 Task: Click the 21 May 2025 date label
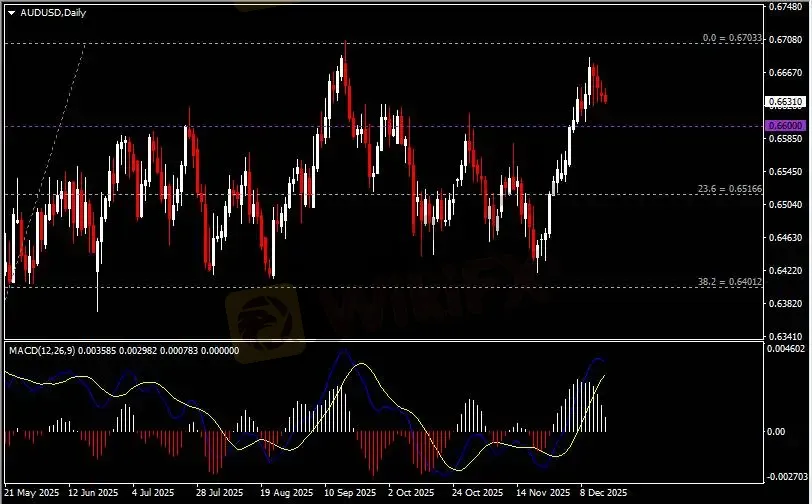coord(33,493)
